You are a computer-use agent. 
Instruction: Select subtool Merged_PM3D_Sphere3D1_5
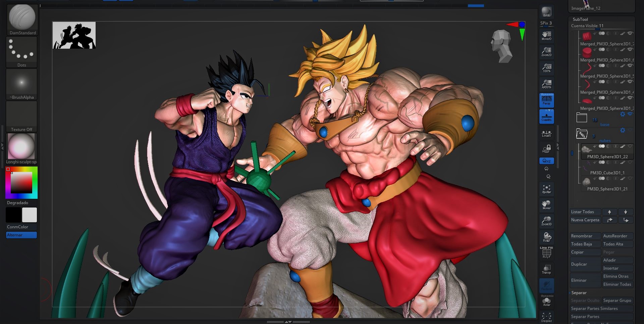click(607, 71)
